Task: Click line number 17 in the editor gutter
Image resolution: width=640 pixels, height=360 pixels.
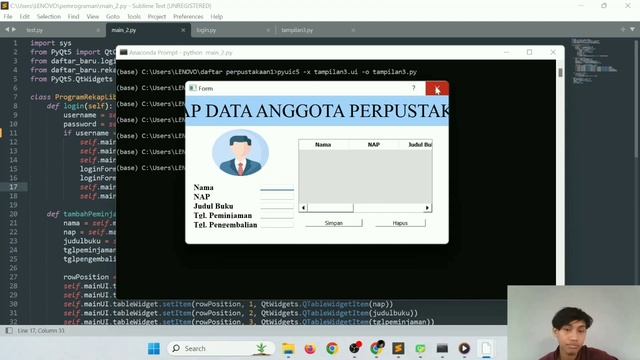Action: (x=13, y=187)
